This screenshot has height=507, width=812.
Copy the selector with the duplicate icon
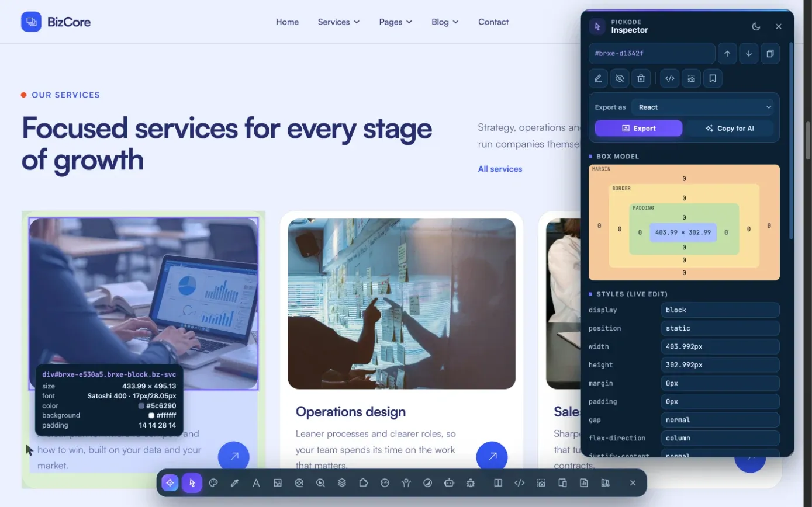(770, 53)
